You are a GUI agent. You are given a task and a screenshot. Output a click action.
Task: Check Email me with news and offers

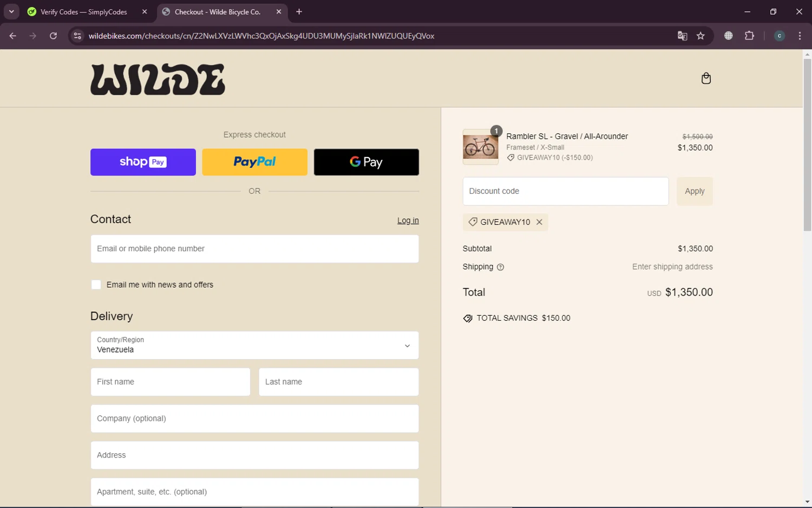tap(96, 285)
